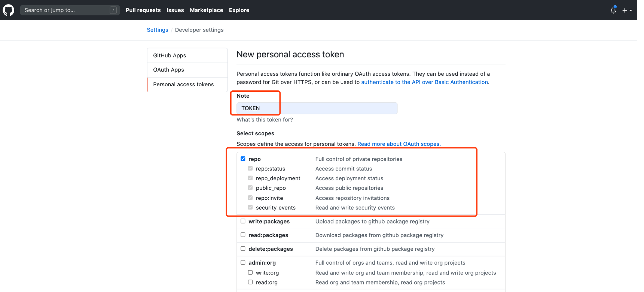Go to Issues in top navigation

point(175,10)
